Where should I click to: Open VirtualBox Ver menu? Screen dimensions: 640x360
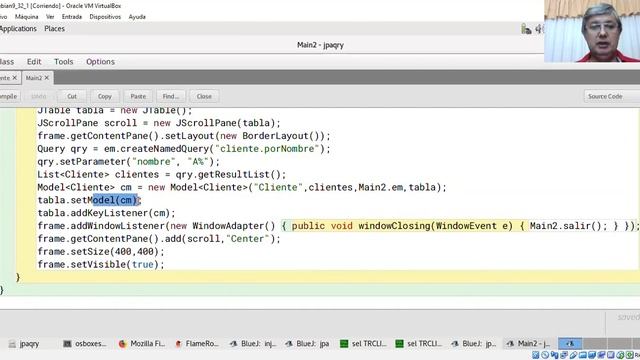[50, 17]
